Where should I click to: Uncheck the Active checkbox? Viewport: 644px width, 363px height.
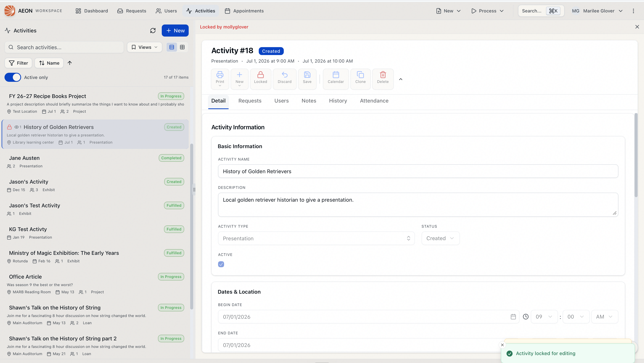[221, 264]
